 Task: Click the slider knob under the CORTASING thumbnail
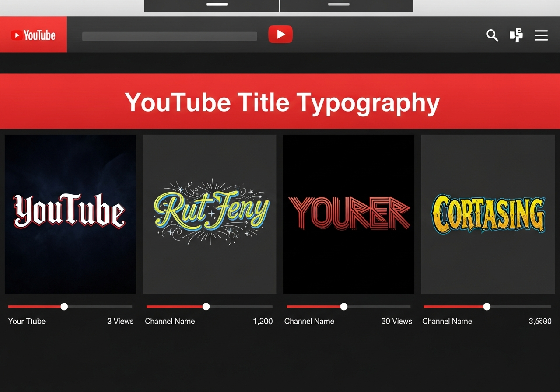click(486, 307)
